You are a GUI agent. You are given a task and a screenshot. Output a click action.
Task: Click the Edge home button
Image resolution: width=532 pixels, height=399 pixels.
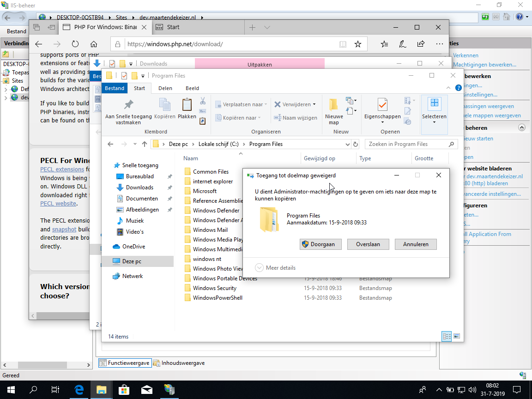point(94,44)
